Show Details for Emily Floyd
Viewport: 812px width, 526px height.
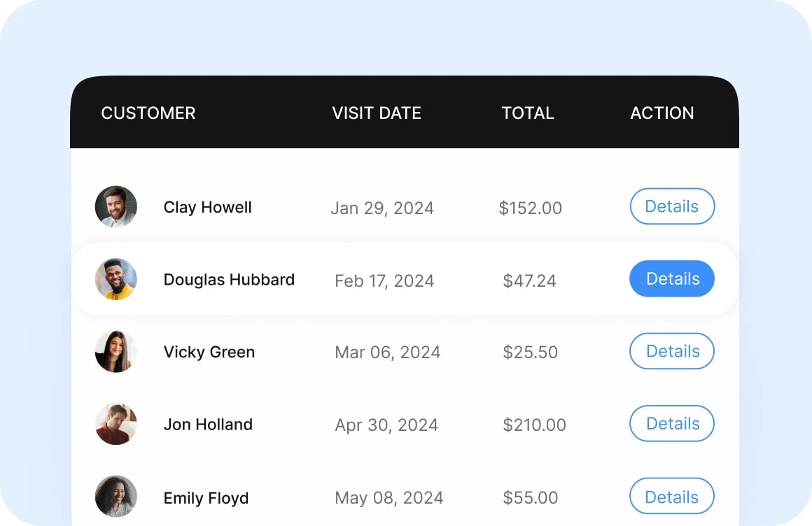(x=672, y=497)
